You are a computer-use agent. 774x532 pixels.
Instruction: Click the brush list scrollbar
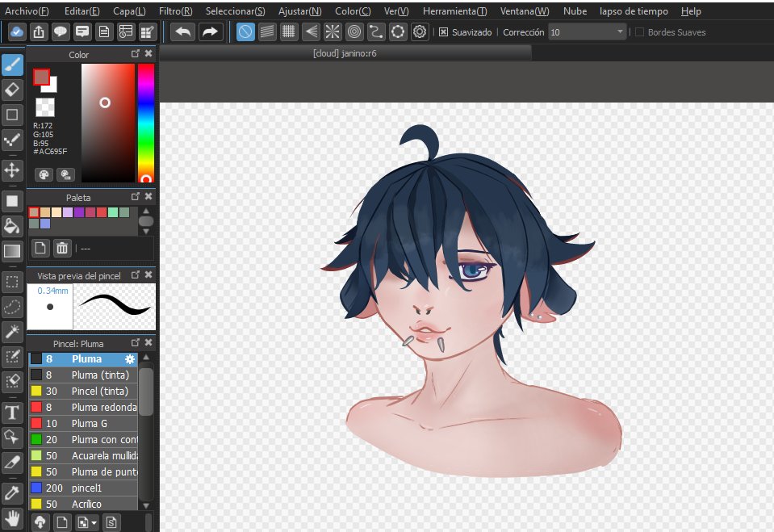pos(145,390)
